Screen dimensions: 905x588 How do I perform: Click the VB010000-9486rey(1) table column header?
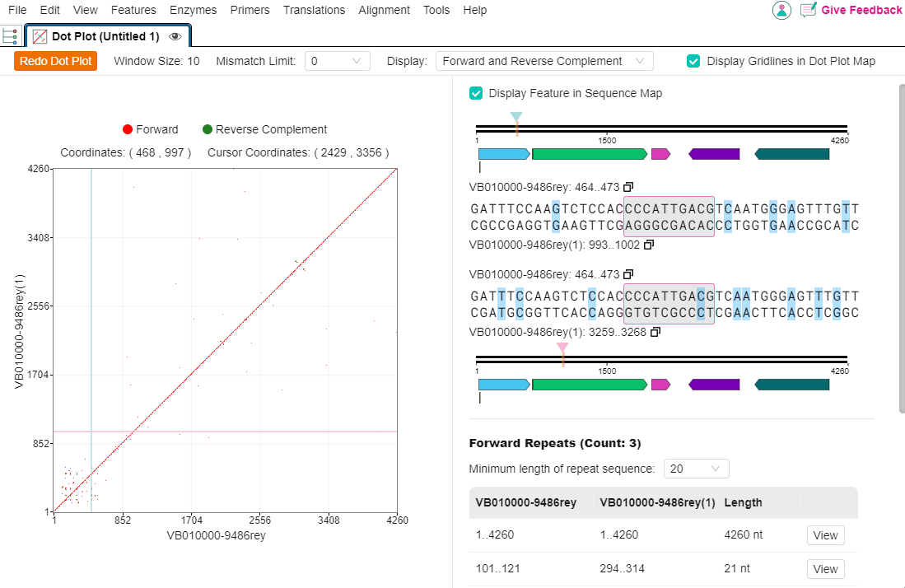[657, 502]
